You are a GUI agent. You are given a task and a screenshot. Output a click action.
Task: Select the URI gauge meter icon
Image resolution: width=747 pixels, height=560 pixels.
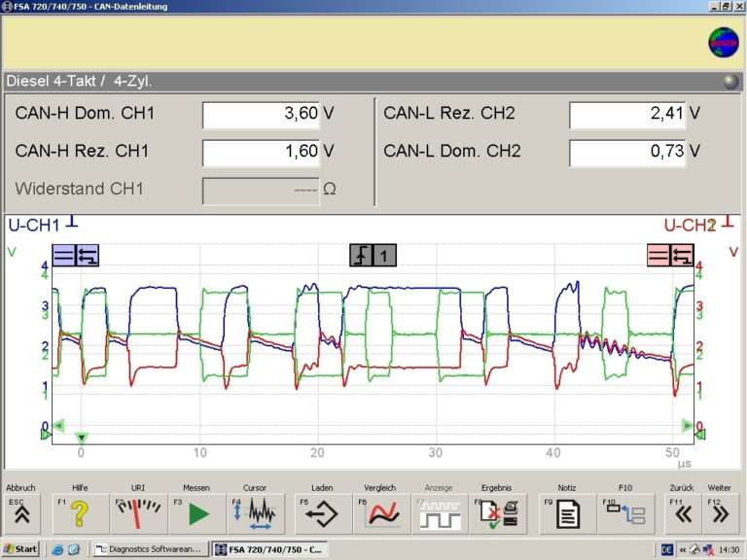[x=138, y=513]
